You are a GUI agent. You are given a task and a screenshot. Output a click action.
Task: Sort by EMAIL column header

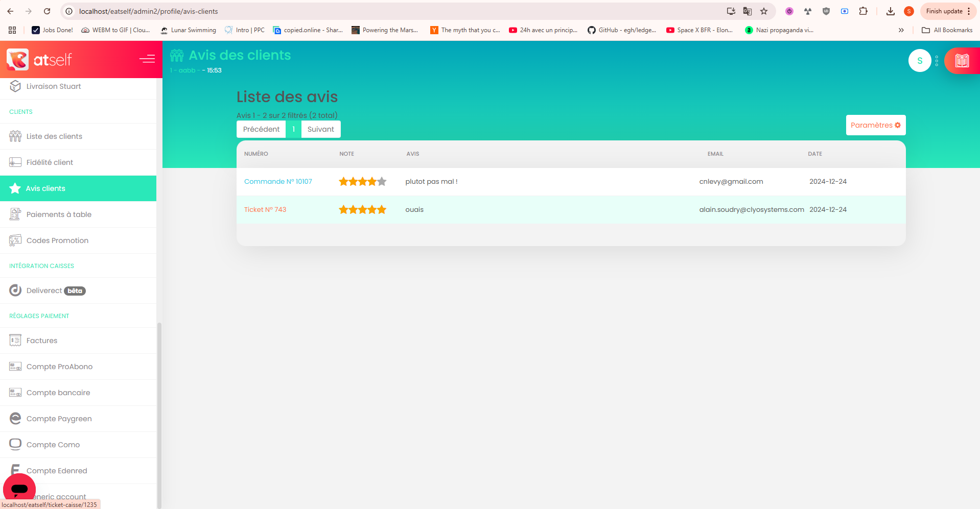point(715,154)
